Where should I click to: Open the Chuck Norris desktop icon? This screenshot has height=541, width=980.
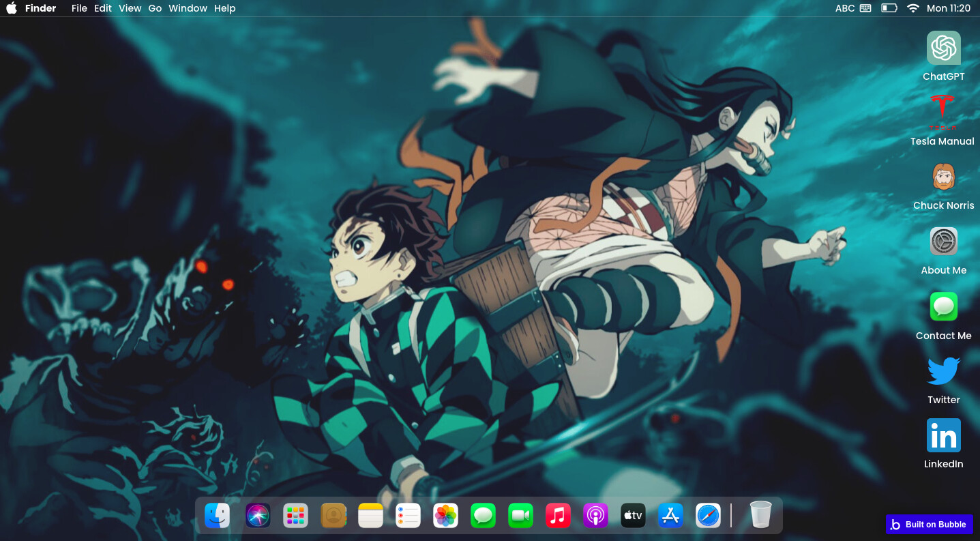[943, 177]
